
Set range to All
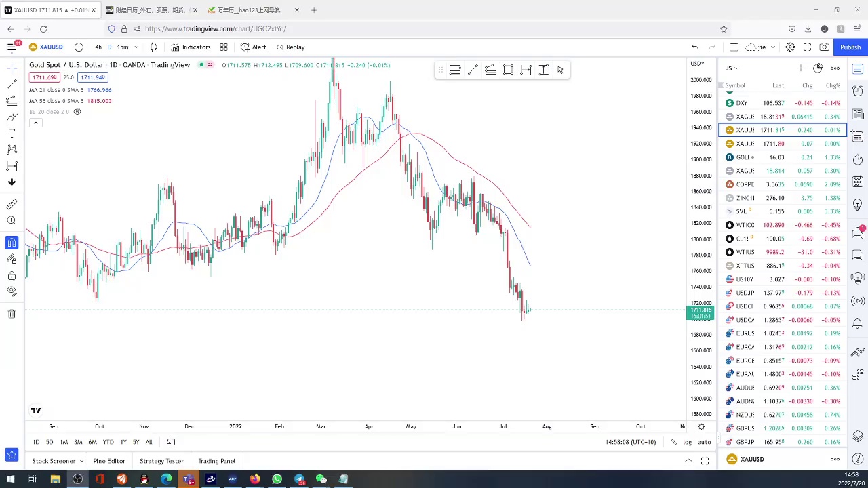click(149, 442)
